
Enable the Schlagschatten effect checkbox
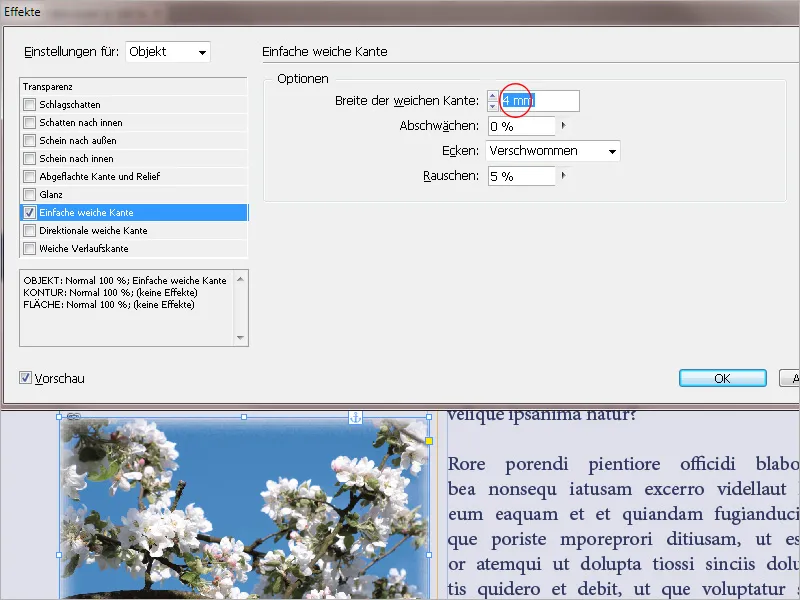(x=30, y=105)
